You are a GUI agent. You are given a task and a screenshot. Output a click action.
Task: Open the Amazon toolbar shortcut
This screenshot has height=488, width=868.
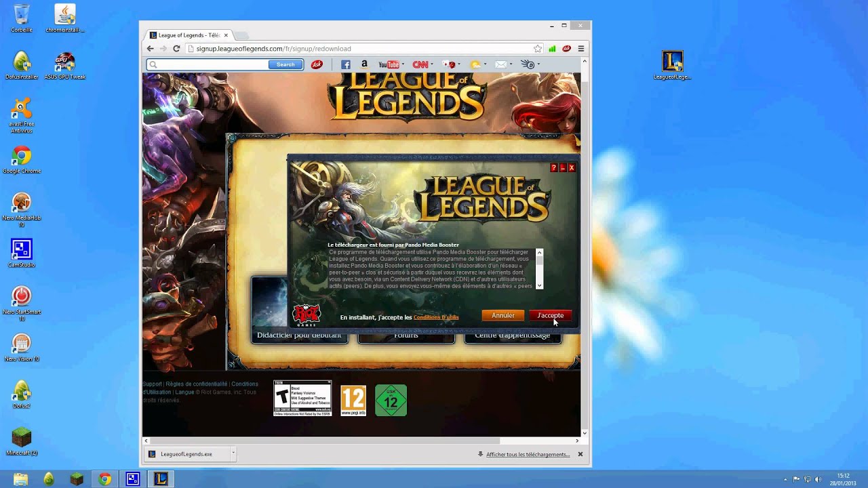tap(364, 64)
